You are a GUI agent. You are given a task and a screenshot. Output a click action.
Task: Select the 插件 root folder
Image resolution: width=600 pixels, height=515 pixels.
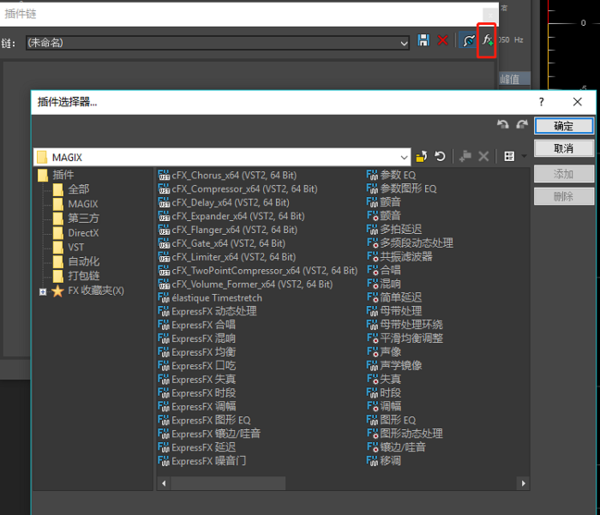pos(56,175)
